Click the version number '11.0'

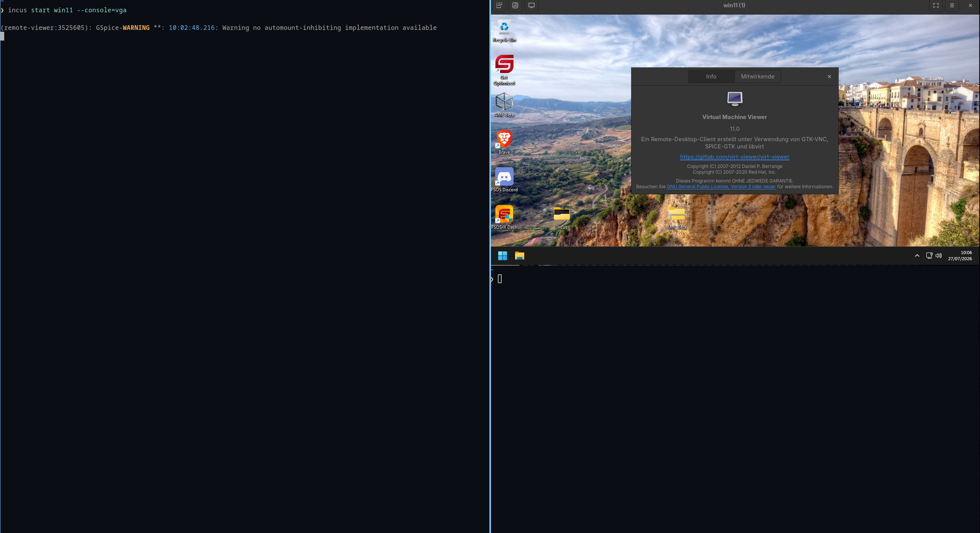(x=734, y=129)
